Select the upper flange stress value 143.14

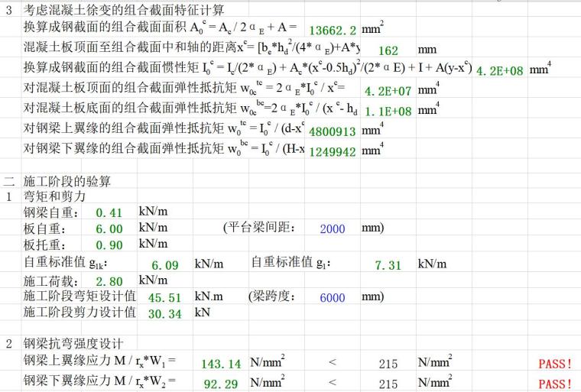[219, 364]
